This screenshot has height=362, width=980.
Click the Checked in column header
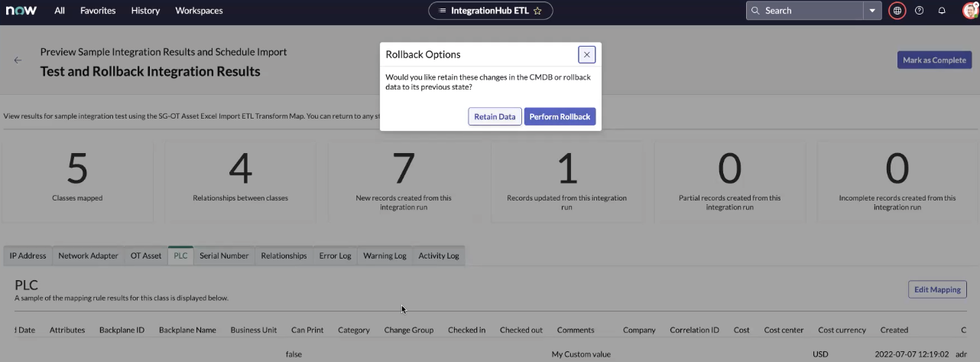tap(466, 330)
